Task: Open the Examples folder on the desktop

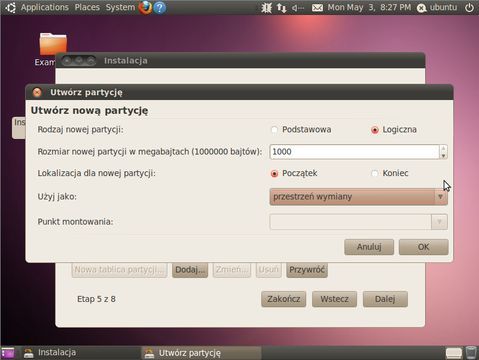Action: pyautogui.click(x=53, y=44)
